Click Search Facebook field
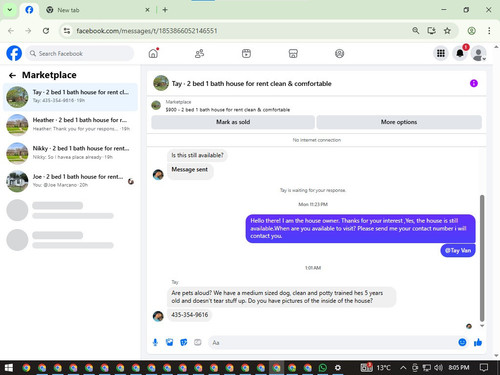 [80, 53]
